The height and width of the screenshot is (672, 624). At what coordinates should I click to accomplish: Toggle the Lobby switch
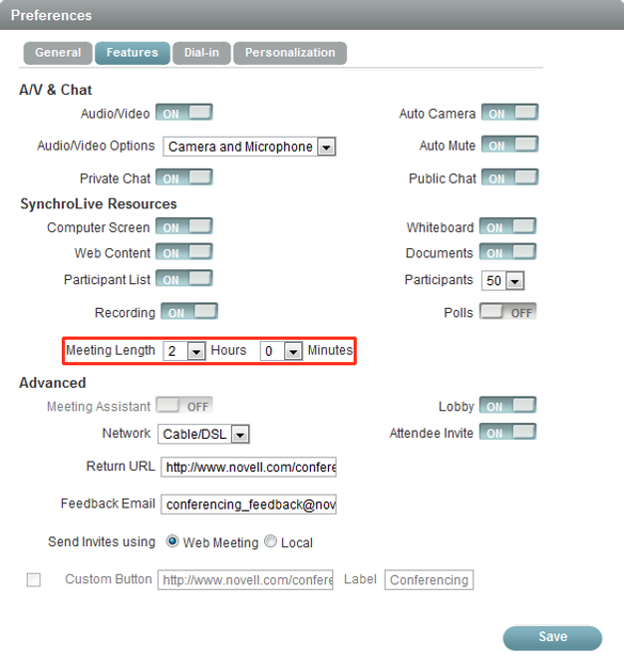pyautogui.click(x=507, y=405)
